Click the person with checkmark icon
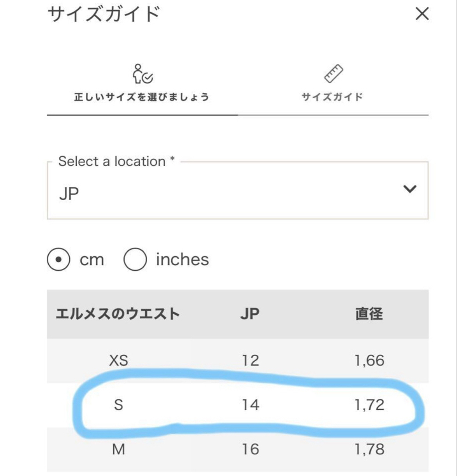The height and width of the screenshot is (476, 476). (142, 74)
